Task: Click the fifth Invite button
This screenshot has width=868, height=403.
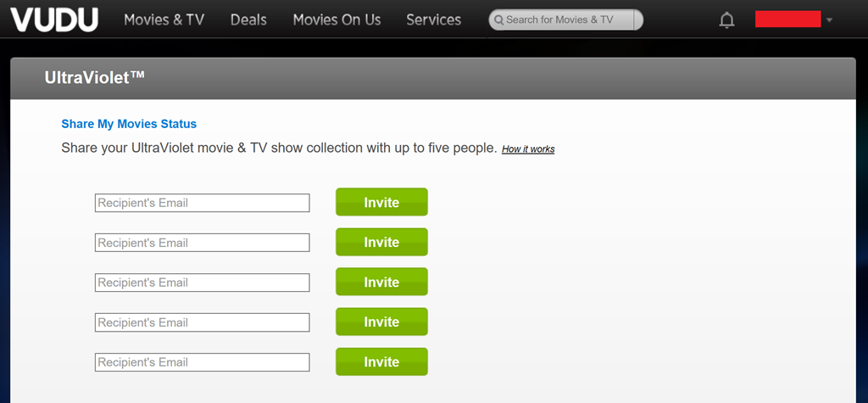Action: [381, 361]
